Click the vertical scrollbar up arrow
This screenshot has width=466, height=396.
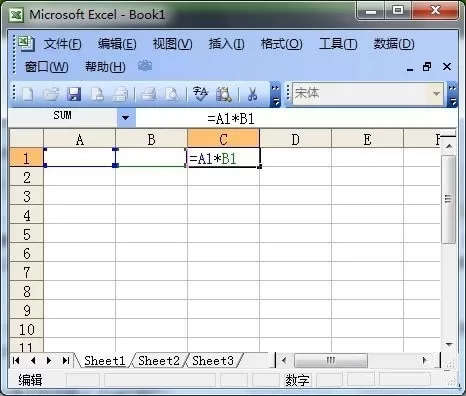point(449,146)
